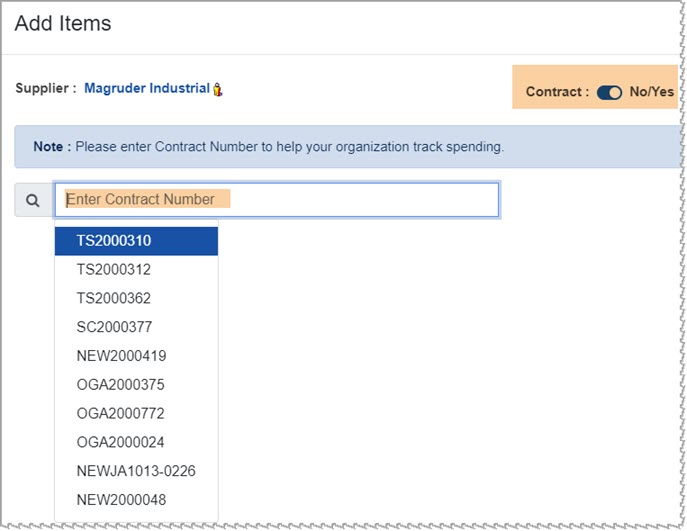Toggle the Contract No/Yes switch
Viewport: 687px width, 531px height.
point(609,92)
